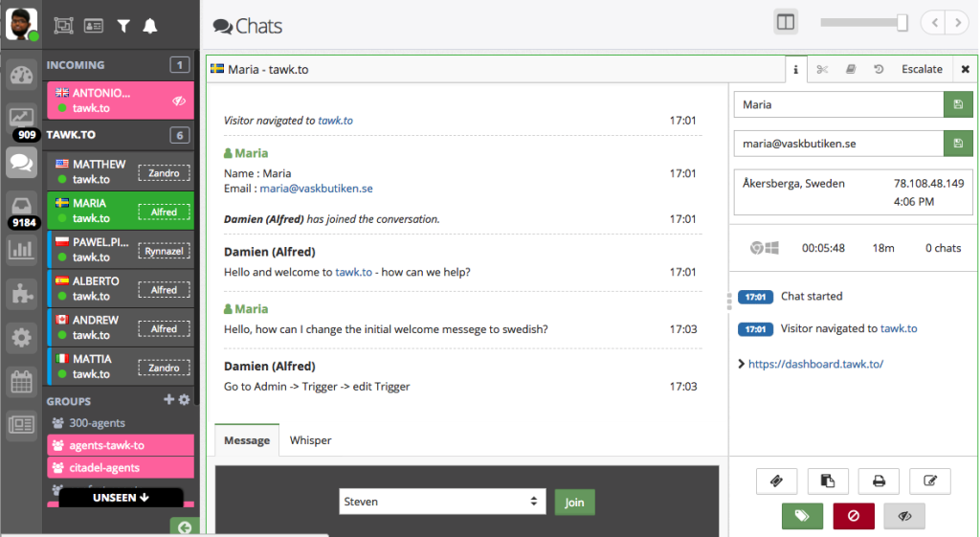980x537 pixels.
Task: Click the panel resize handle beside chat details
Action: point(728,301)
